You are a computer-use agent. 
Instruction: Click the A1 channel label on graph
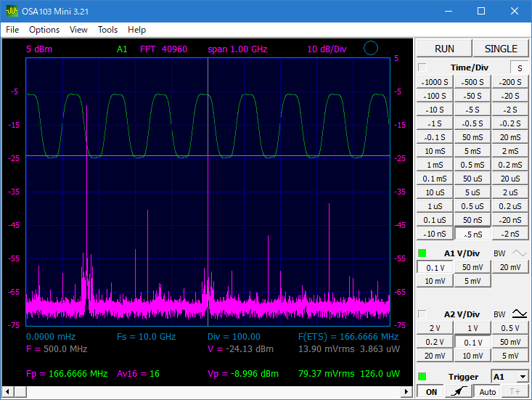(122, 49)
